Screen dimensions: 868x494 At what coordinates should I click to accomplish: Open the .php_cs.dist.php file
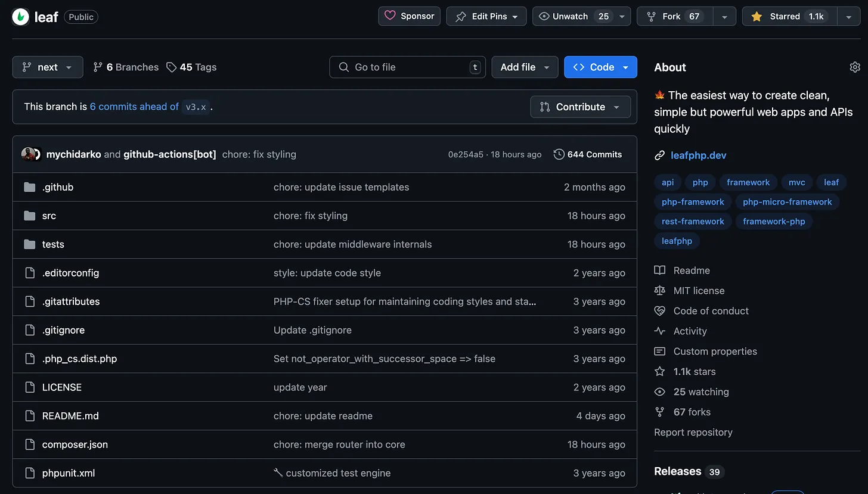coord(79,359)
